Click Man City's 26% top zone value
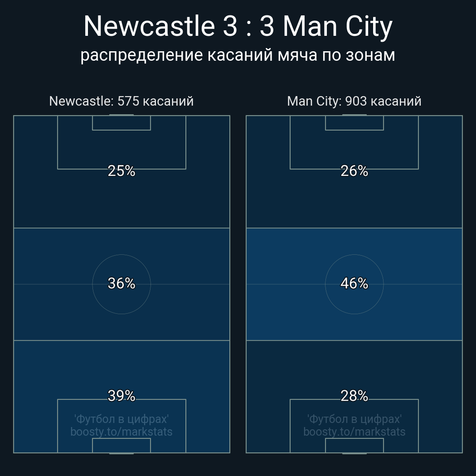Image resolution: width=476 pixels, height=476 pixels. [x=354, y=171]
